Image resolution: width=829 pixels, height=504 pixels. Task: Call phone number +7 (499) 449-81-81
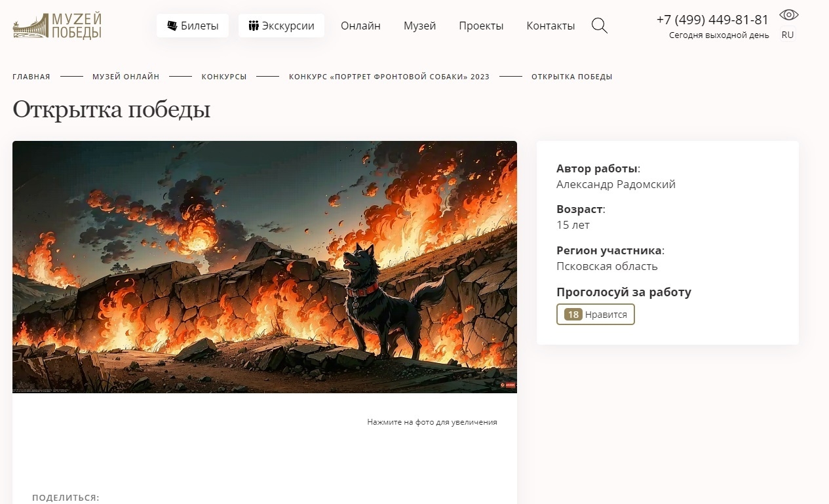tap(712, 20)
